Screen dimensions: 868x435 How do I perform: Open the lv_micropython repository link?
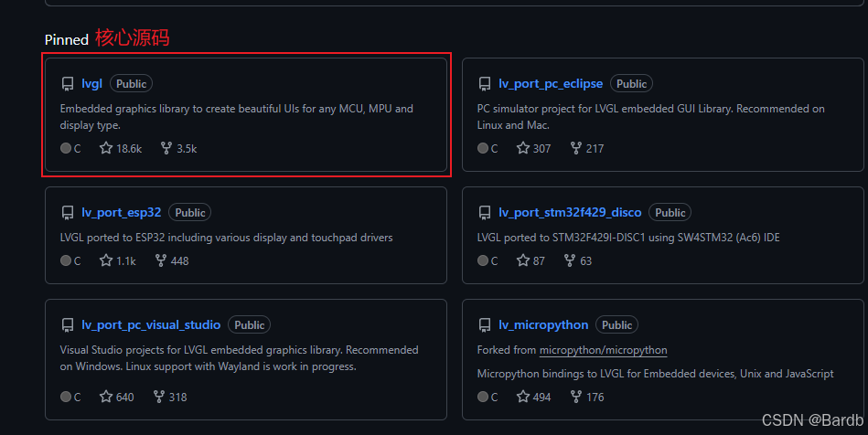point(543,324)
